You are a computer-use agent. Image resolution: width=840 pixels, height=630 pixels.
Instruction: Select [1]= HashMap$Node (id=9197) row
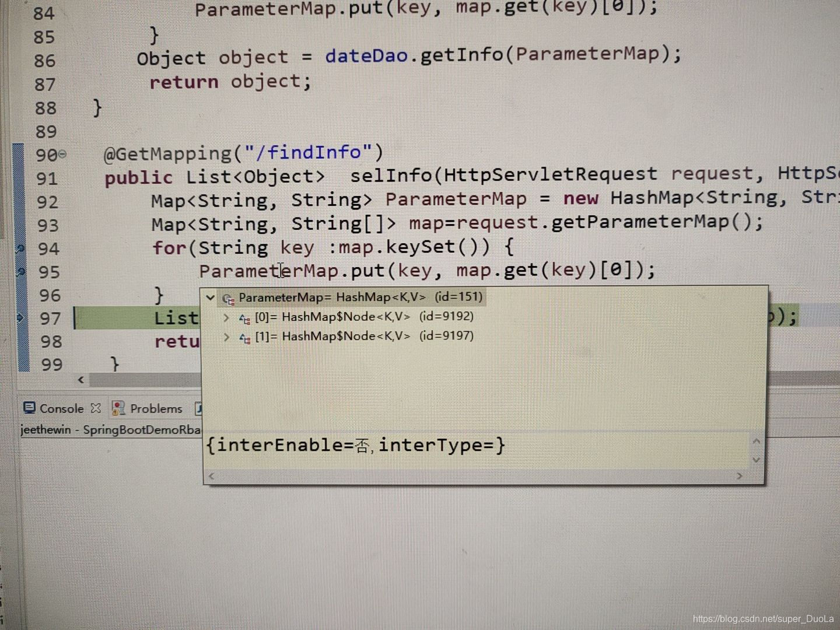click(356, 337)
